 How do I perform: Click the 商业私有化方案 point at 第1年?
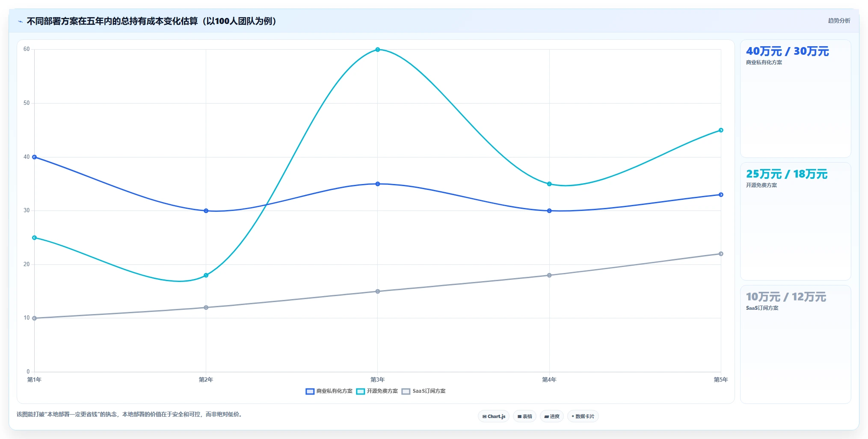click(34, 157)
